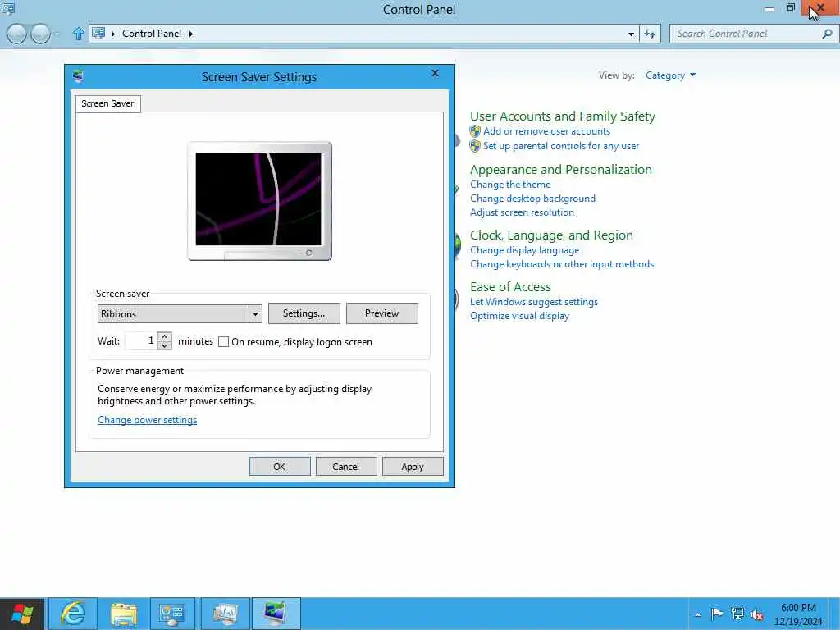
Task: Open Control Panel taskbar icon
Action: [x=172, y=614]
